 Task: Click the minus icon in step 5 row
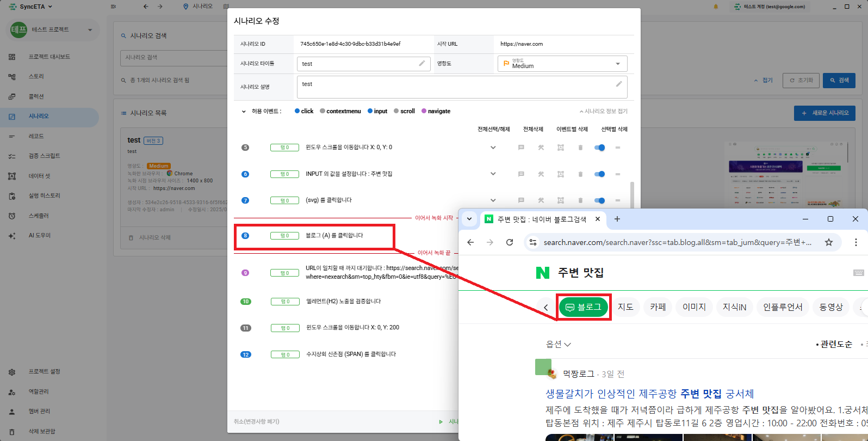pos(618,148)
